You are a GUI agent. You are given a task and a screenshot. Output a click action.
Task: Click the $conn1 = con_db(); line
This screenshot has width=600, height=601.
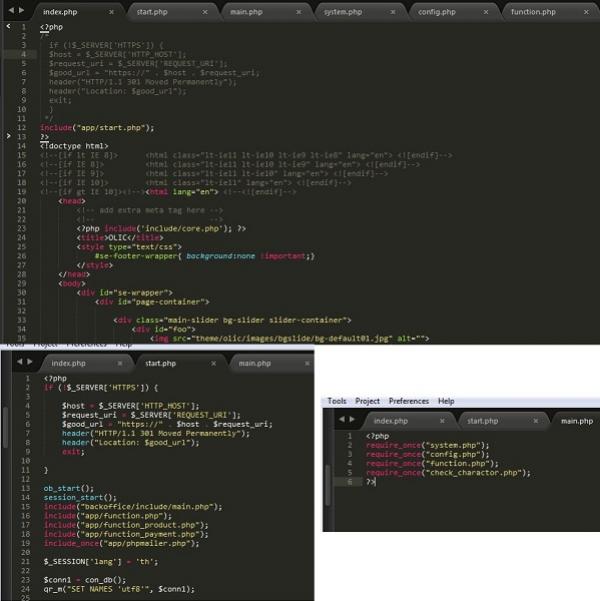pos(84,581)
